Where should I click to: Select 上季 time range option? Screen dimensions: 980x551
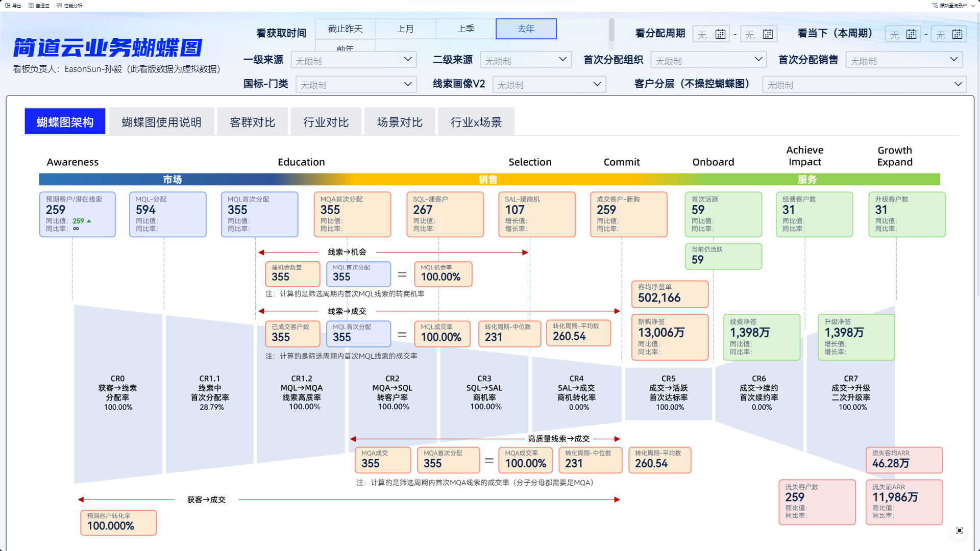click(465, 29)
